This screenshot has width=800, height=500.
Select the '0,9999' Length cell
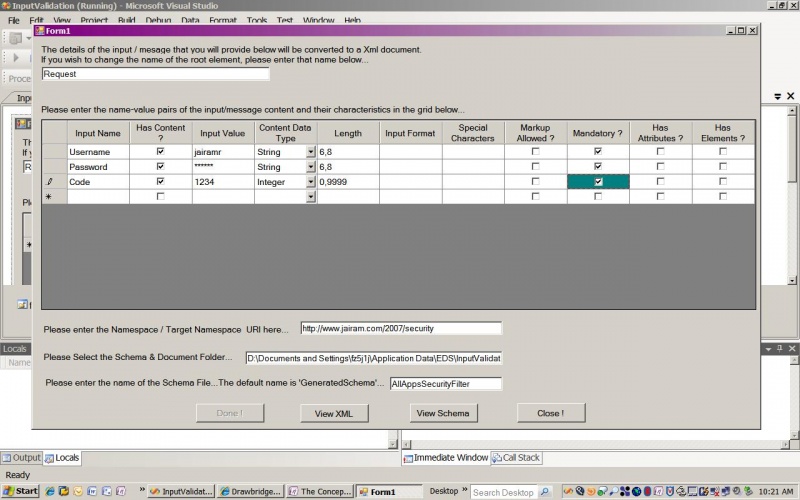(x=348, y=182)
